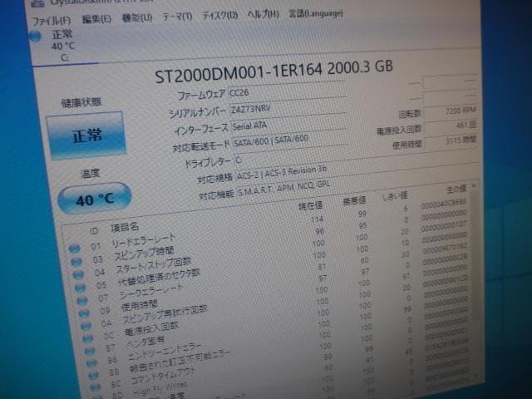532x399 pixels.
Task: Open the 言語(Language) menu
Action: pos(316,13)
